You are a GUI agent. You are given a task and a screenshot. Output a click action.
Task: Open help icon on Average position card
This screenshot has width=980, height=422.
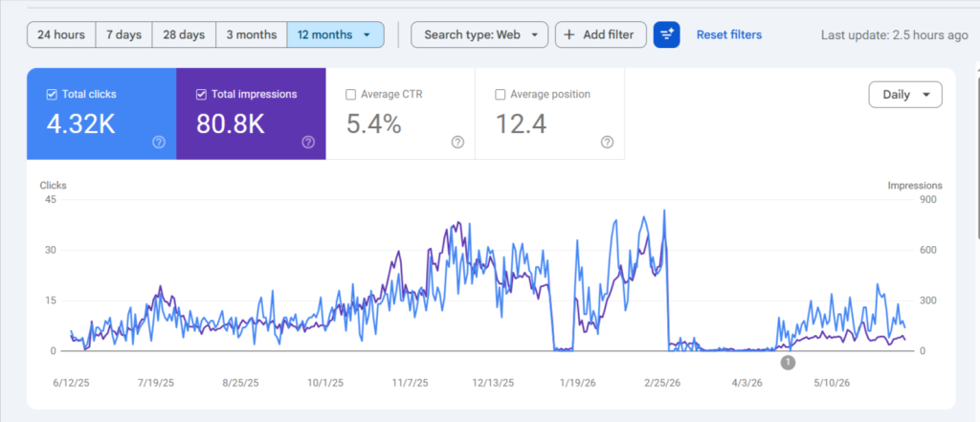point(607,143)
